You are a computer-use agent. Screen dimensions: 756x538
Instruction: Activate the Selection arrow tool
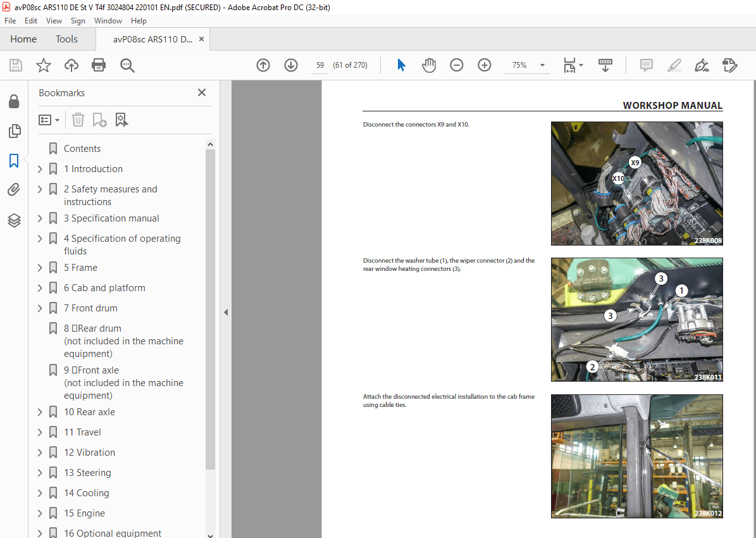pos(400,65)
